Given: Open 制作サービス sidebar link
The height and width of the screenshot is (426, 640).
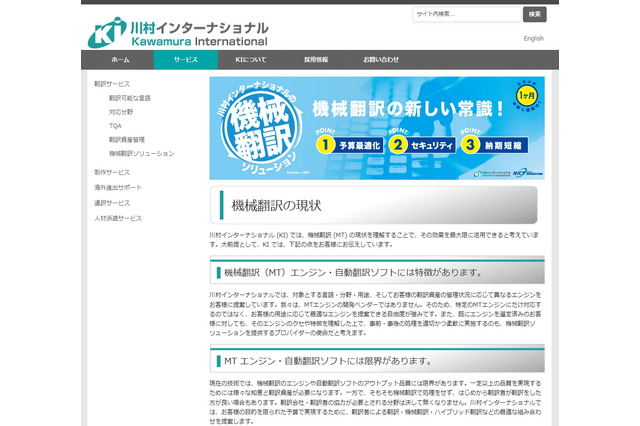Looking at the screenshot, I should pos(112,172).
